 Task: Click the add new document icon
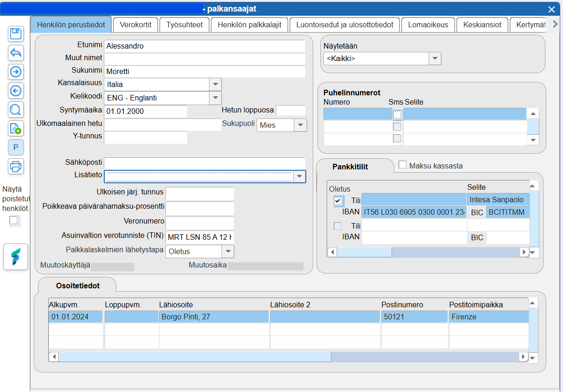coord(16,129)
